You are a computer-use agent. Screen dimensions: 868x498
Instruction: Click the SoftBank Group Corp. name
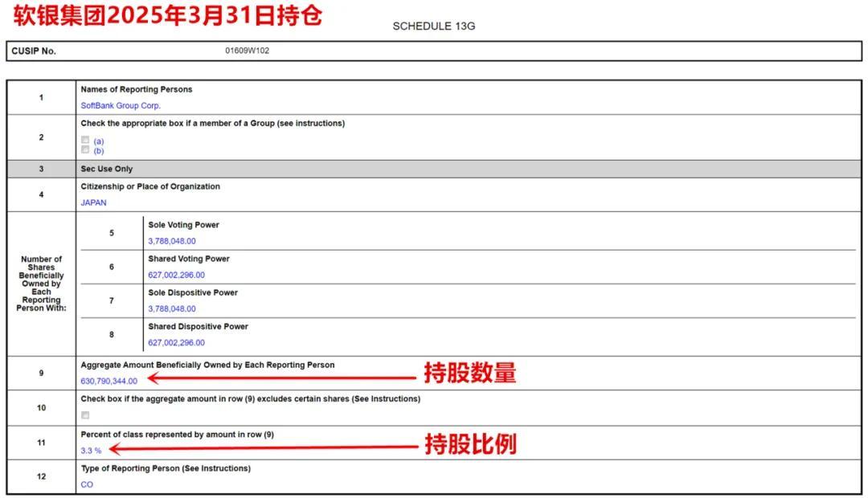tap(121, 105)
